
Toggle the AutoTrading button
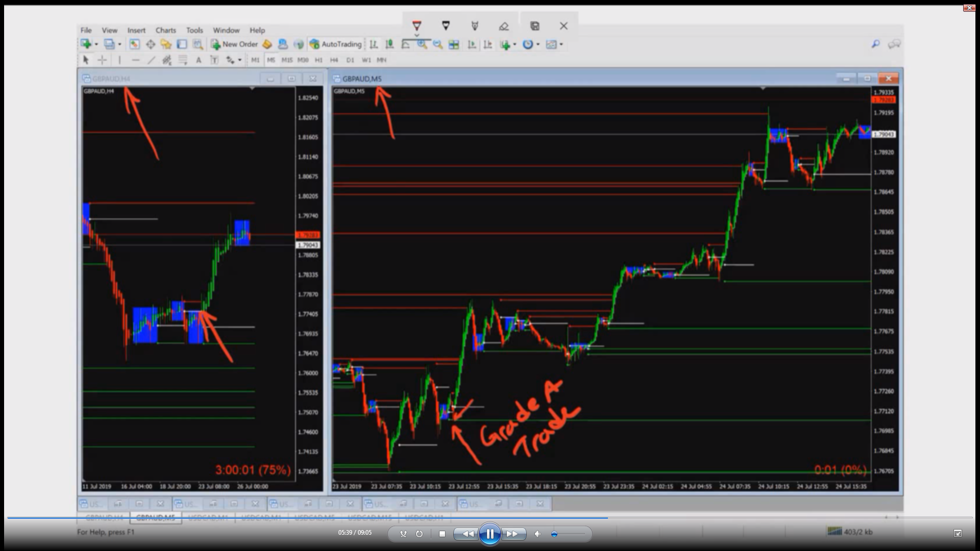[x=336, y=44]
